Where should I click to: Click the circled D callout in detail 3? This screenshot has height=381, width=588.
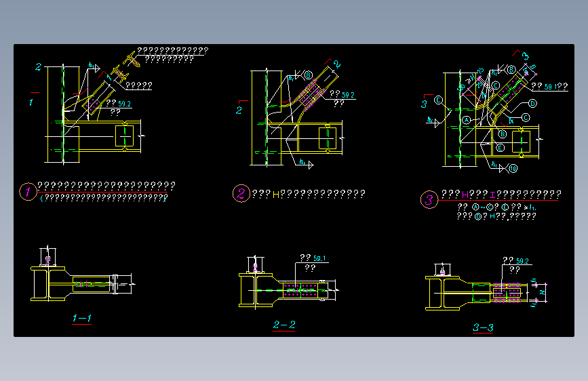(532, 103)
